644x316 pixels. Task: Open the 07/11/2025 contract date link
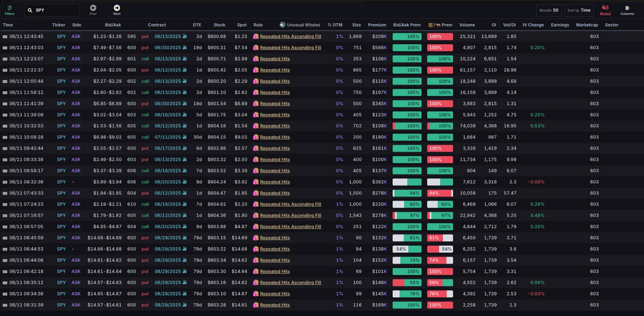click(x=168, y=137)
